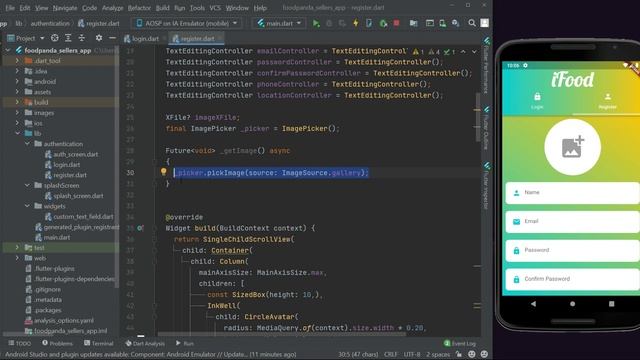
Task: Click the expand all icon in the project panel
Action: [x=68, y=38]
